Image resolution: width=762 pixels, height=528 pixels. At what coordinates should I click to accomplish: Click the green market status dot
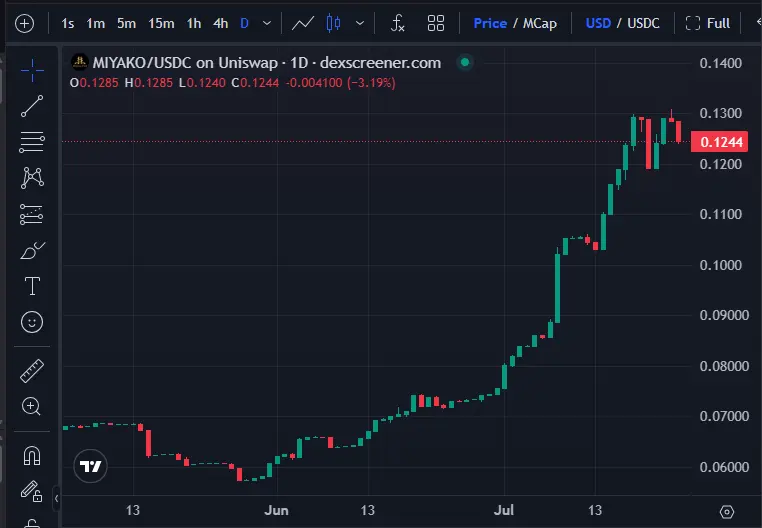pos(465,62)
